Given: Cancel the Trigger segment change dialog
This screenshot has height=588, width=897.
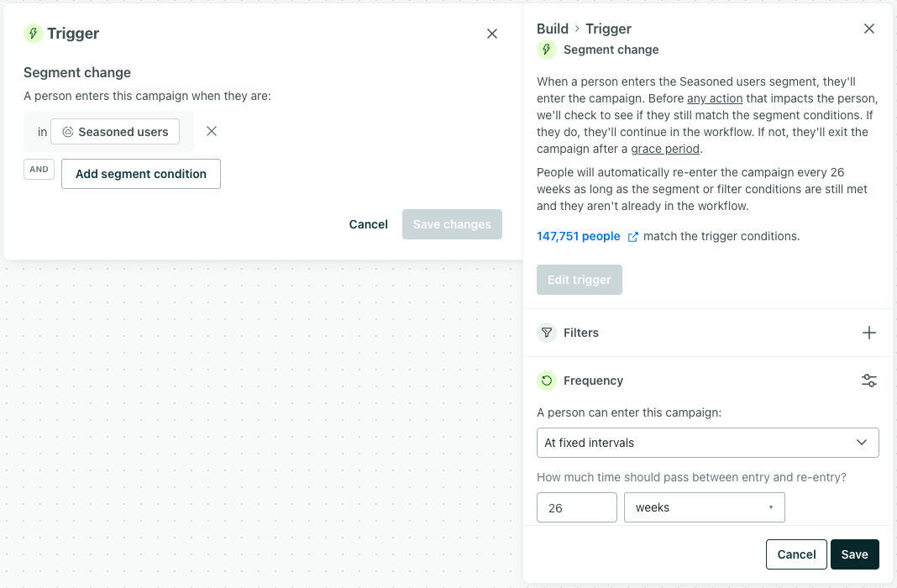Looking at the screenshot, I should pos(369,224).
